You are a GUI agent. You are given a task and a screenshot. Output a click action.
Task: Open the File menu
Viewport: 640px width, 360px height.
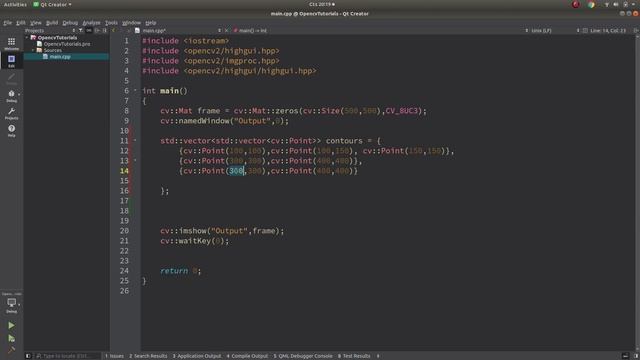click(x=7, y=22)
